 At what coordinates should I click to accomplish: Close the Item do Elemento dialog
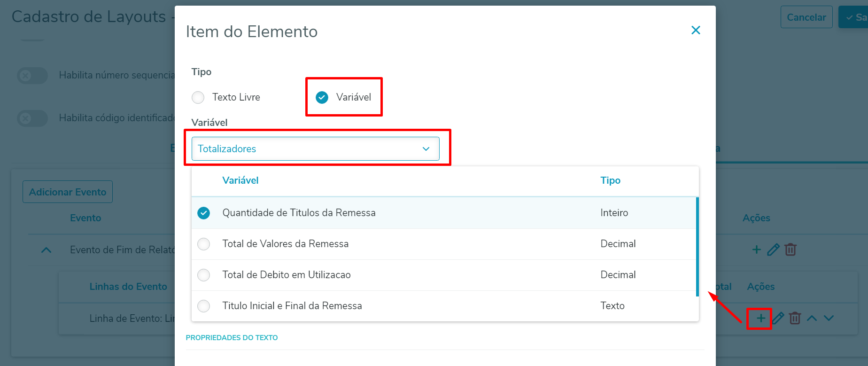pyautogui.click(x=696, y=31)
